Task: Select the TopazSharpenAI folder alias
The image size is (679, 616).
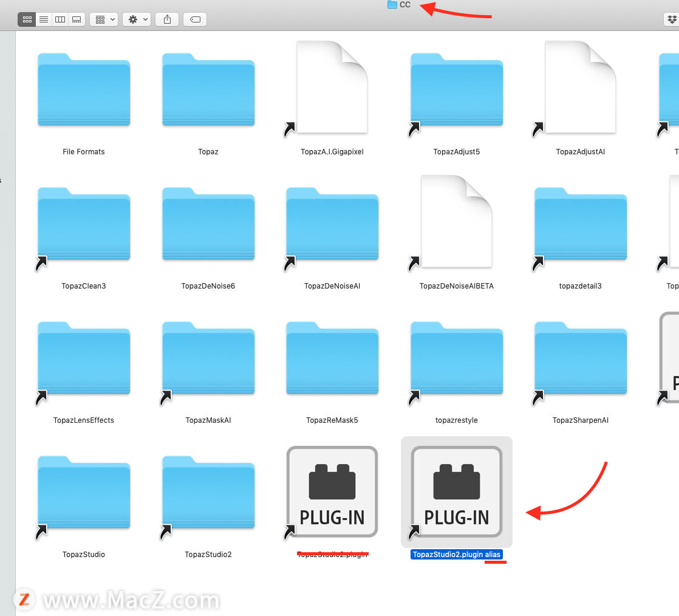Action: tap(580, 358)
